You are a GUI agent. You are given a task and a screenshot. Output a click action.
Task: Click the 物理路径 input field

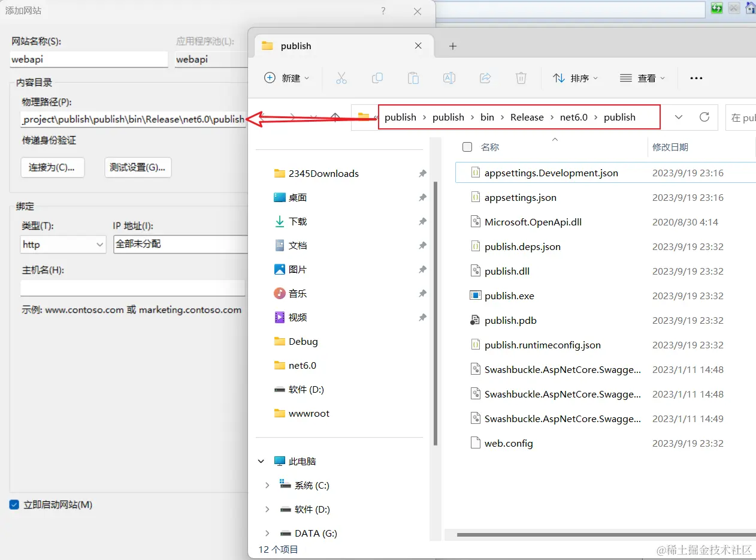[x=133, y=119]
